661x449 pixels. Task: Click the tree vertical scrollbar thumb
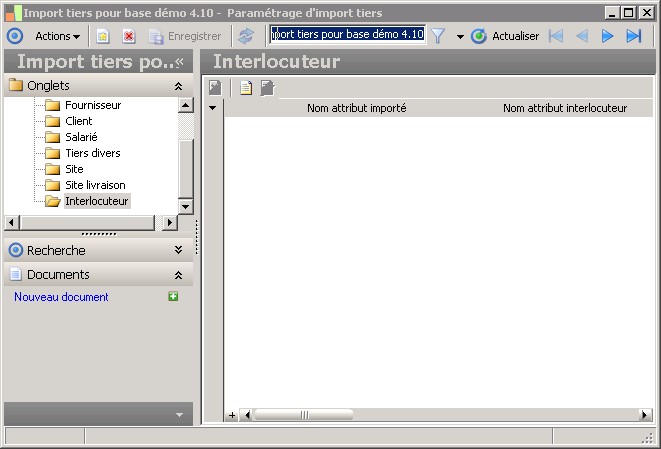click(x=185, y=169)
